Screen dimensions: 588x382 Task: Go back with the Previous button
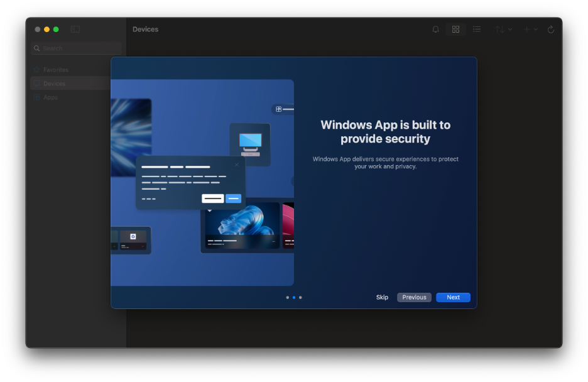414,297
